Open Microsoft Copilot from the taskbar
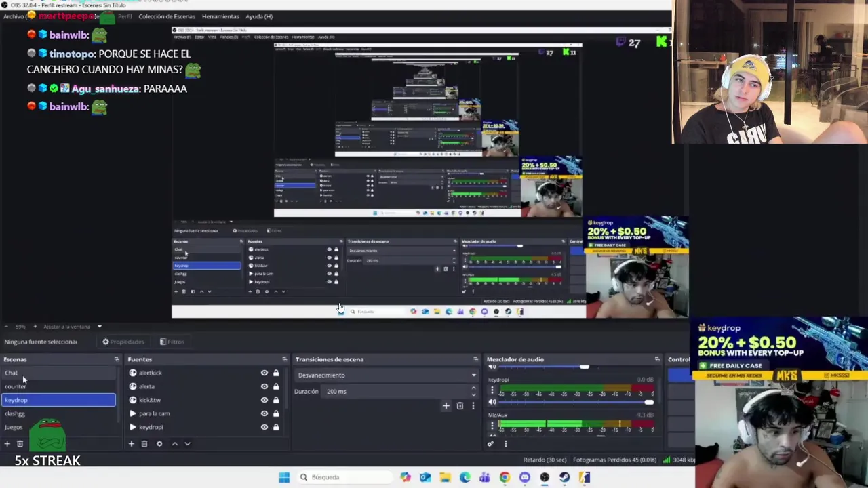 (x=406, y=477)
